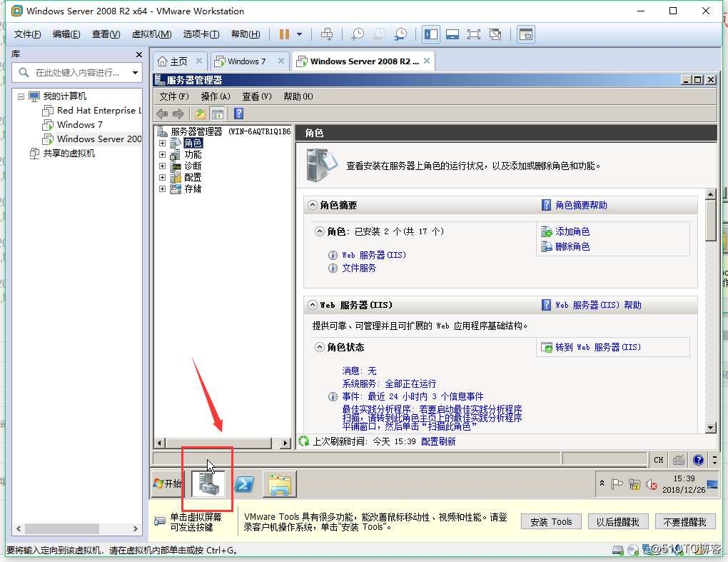Toggle the console view icon

(x=525, y=34)
